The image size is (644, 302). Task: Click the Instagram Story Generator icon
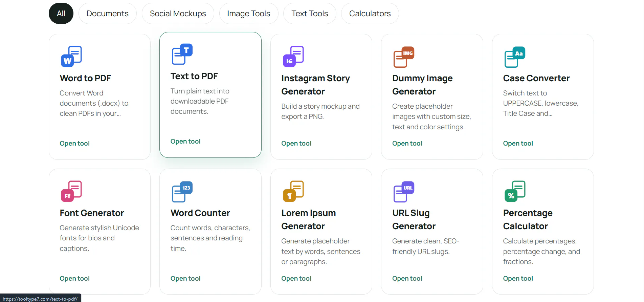pos(293,56)
